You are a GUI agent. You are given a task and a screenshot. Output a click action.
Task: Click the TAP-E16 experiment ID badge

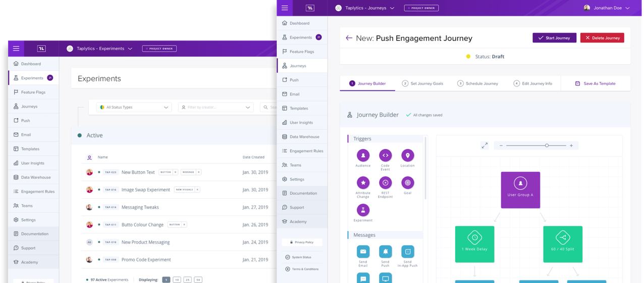tap(111, 190)
